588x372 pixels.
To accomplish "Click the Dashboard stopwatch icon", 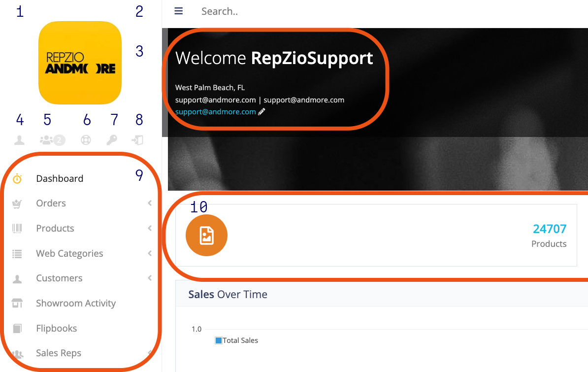I will pos(17,179).
